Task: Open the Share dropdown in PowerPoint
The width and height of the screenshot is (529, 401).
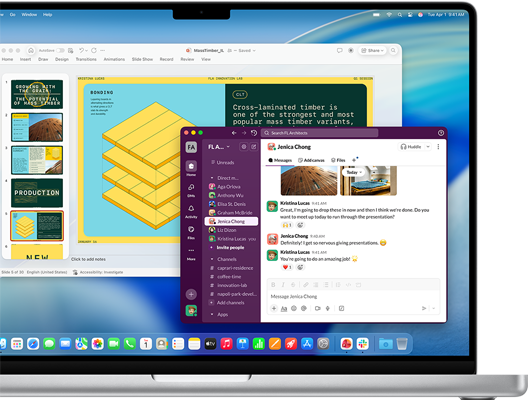Action: coord(372,51)
